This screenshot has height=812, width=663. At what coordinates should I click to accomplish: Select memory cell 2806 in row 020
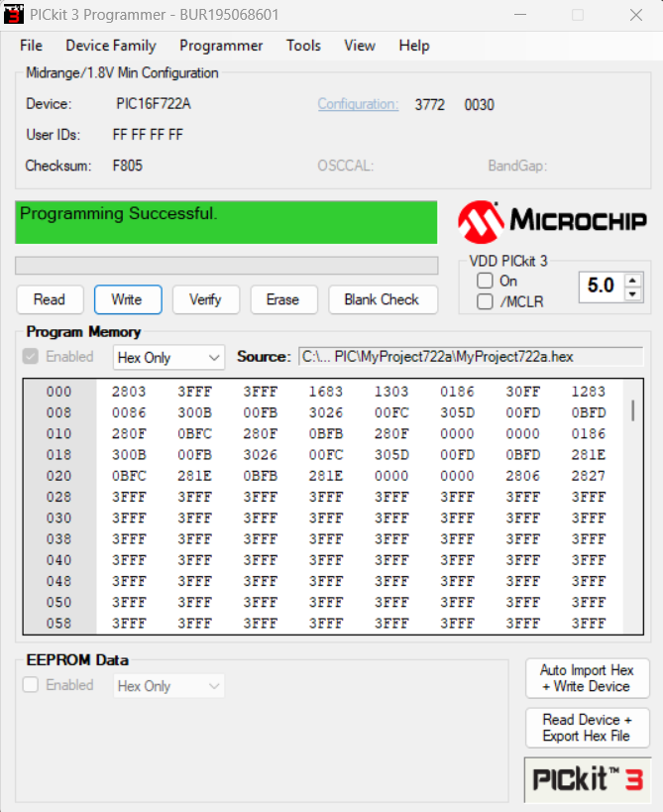[522, 476]
